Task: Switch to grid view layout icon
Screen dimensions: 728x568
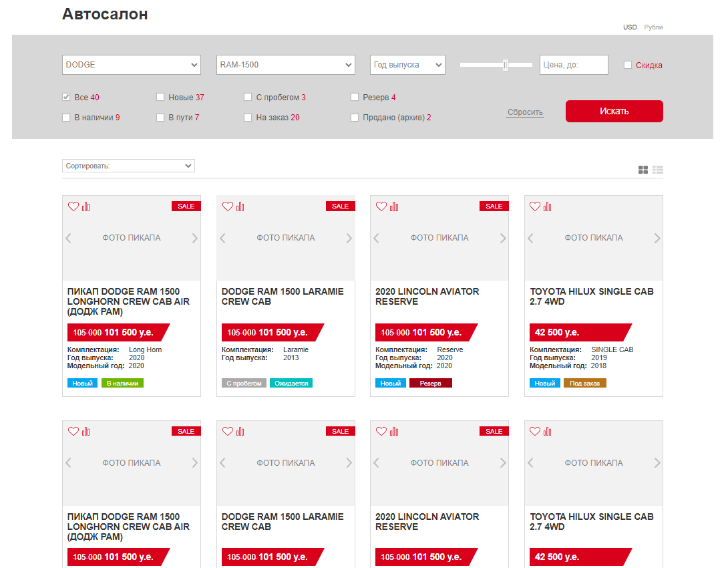Action: click(643, 170)
